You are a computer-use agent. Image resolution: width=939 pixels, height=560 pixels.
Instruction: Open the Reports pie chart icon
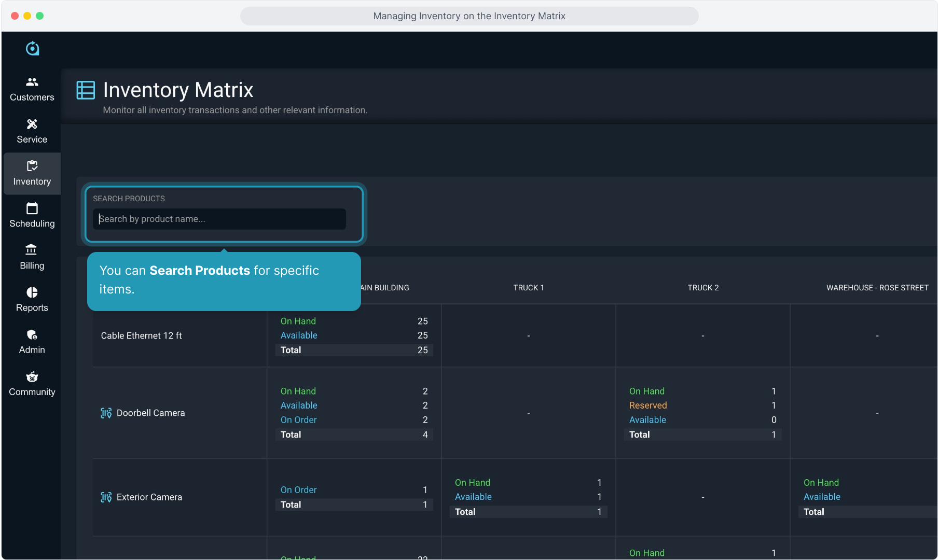[32, 292]
